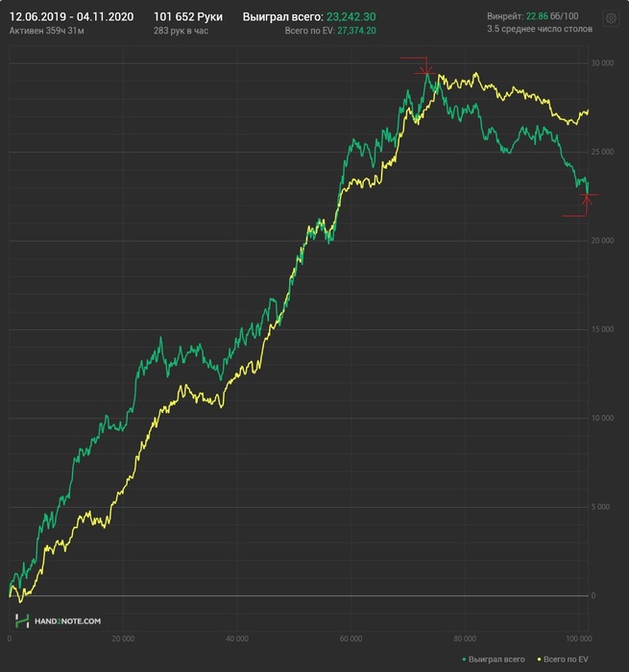The width and height of the screenshot is (629, 672).
Task: Toggle the Всего по EV series in the legend
Action: (x=563, y=660)
